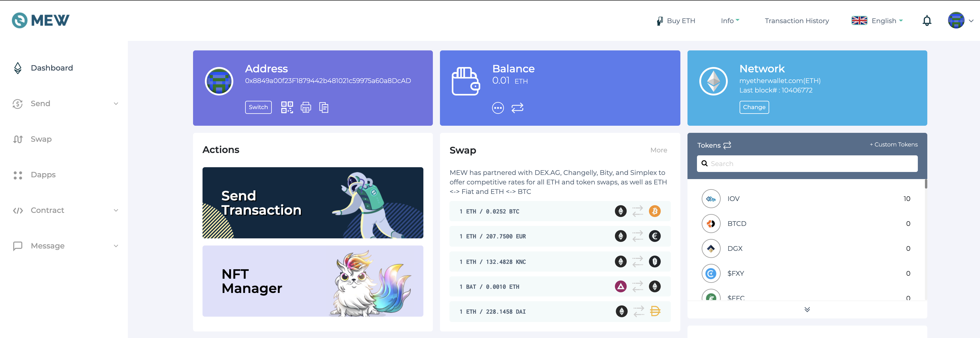The height and width of the screenshot is (338, 980).
Task: Click the token Search field
Action: click(x=807, y=163)
